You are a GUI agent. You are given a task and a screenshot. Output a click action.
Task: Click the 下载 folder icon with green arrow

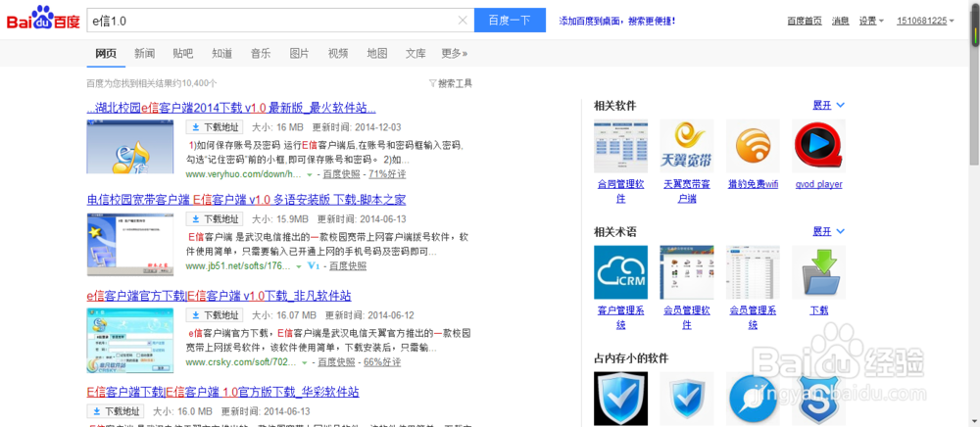point(818,272)
